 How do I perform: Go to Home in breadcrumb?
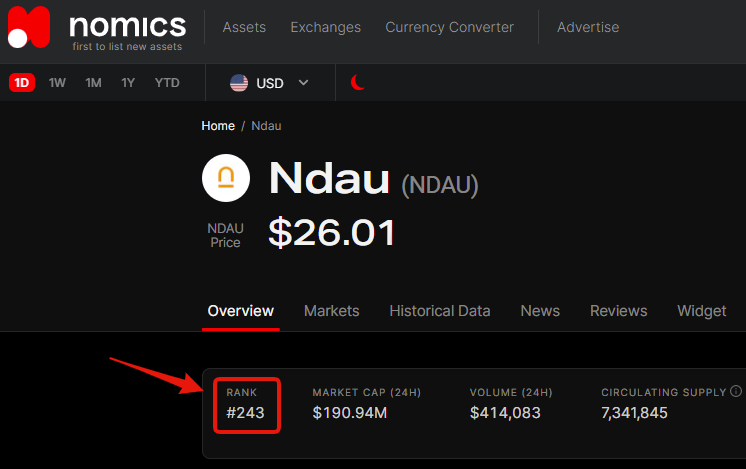(218, 126)
